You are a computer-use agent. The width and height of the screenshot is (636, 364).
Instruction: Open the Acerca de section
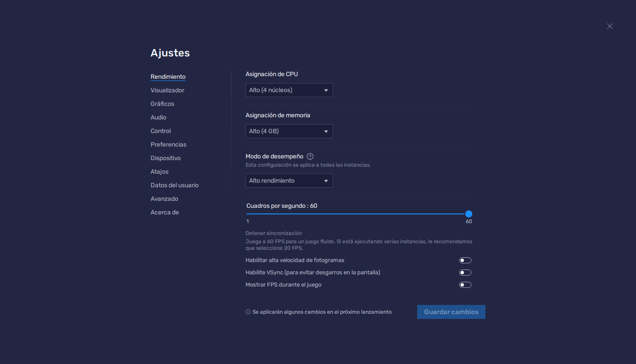pyautogui.click(x=165, y=212)
